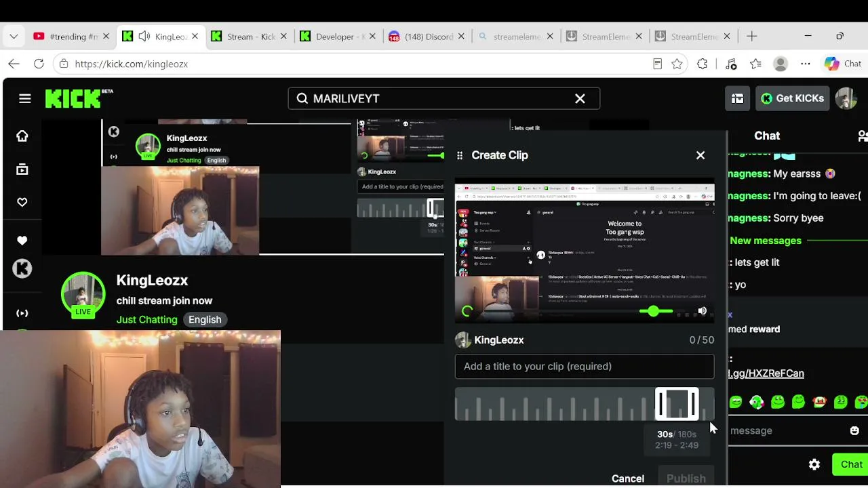Click the white clip range selector

click(677, 404)
